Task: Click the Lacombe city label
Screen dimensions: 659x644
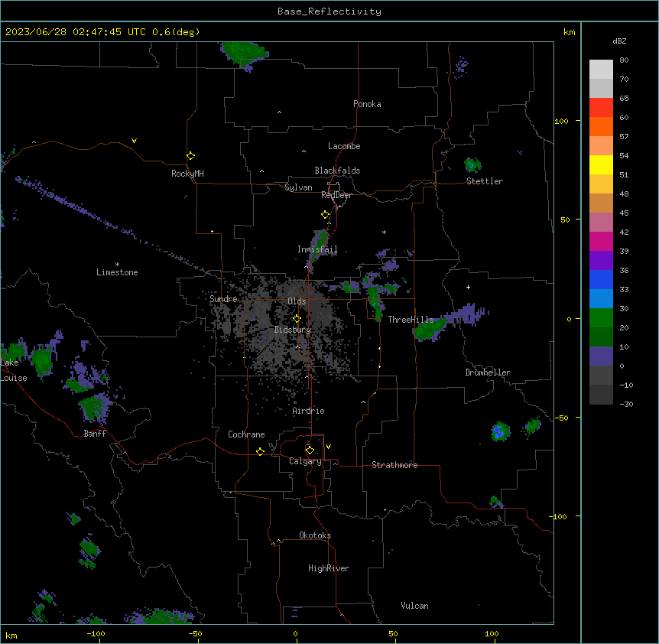Action: [x=344, y=146]
